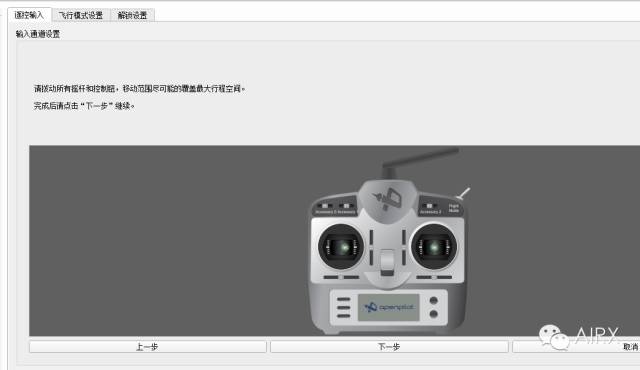
Task: Click the text 完成后请点击“下一步”继续
Action: (84, 106)
